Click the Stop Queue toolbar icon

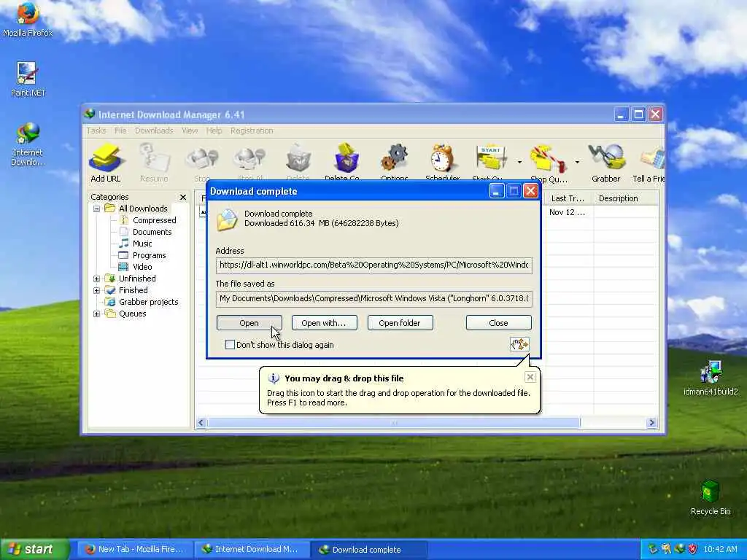coord(549,163)
